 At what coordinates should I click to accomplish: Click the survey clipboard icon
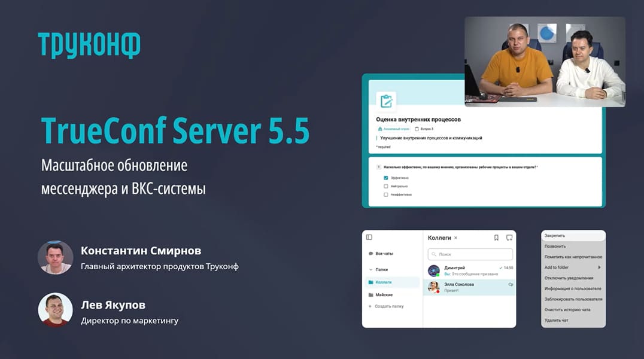pyautogui.click(x=386, y=101)
